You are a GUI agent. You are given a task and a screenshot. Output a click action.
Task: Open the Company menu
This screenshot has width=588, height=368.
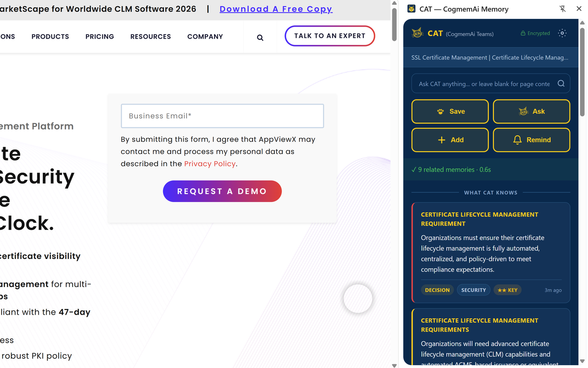click(205, 36)
